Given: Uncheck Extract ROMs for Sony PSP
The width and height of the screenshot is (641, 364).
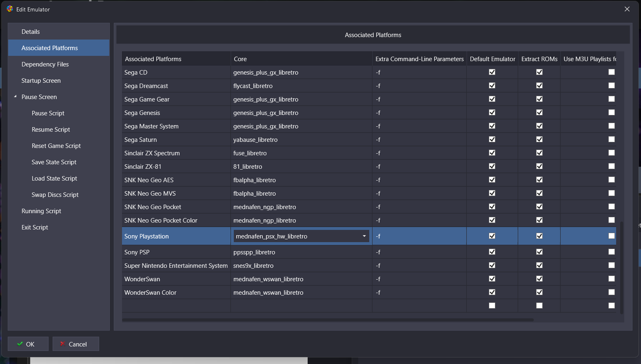Looking at the screenshot, I should [x=539, y=252].
